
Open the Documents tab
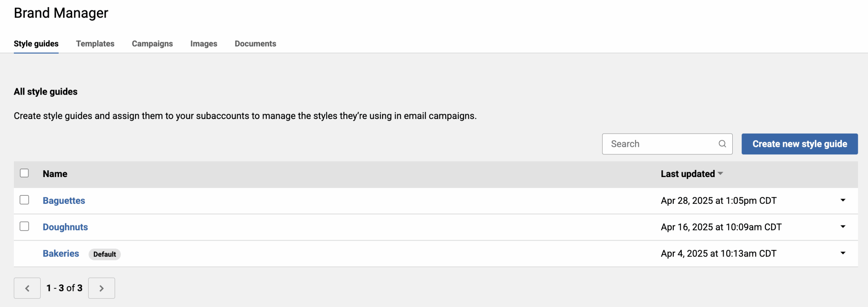(255, 44)
